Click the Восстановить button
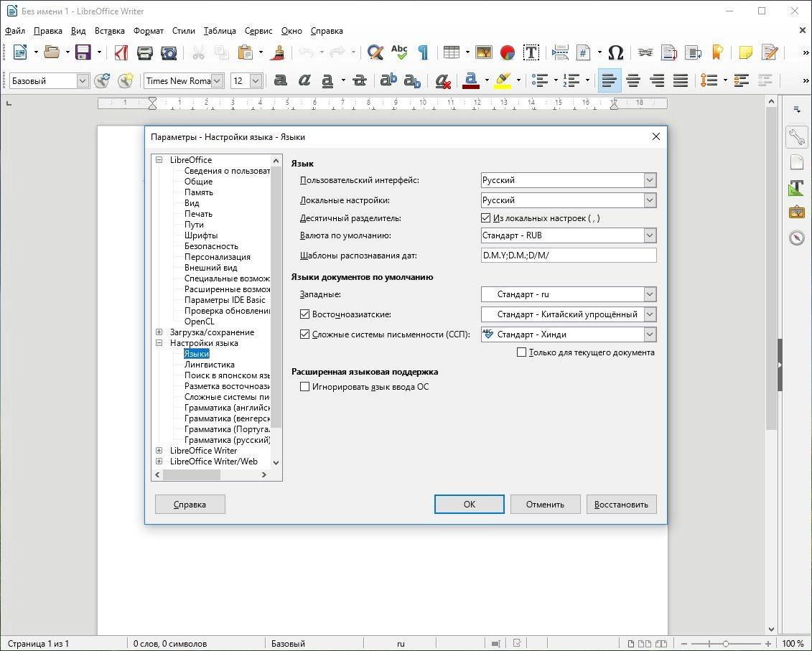The image size is (812, 651). point(622,505)
